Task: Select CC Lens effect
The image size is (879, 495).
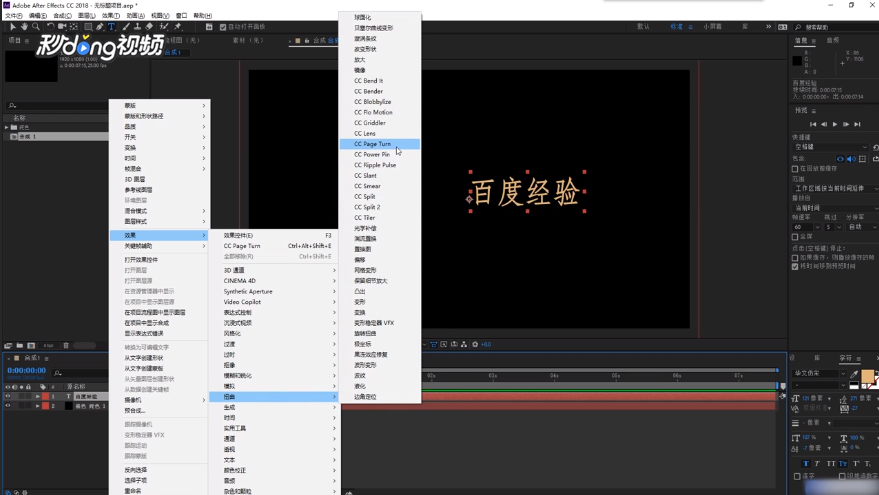Action: pos(380,133)
